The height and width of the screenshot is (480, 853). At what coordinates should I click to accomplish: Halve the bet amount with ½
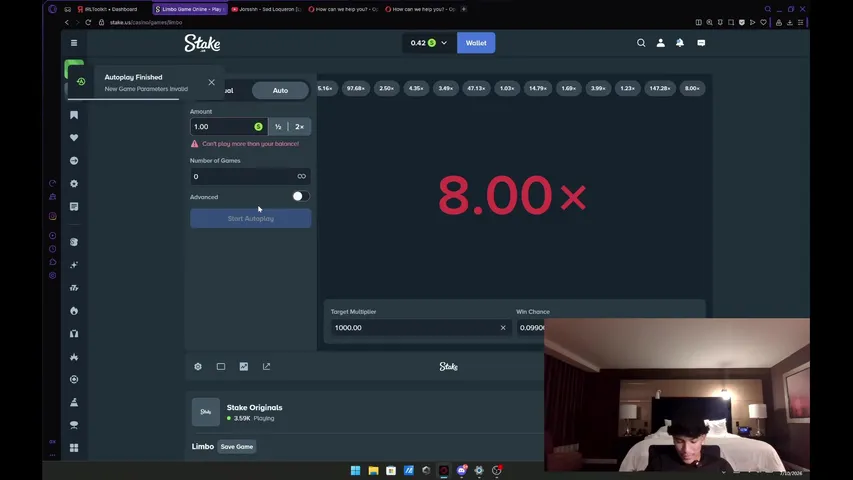coord(278,127)
